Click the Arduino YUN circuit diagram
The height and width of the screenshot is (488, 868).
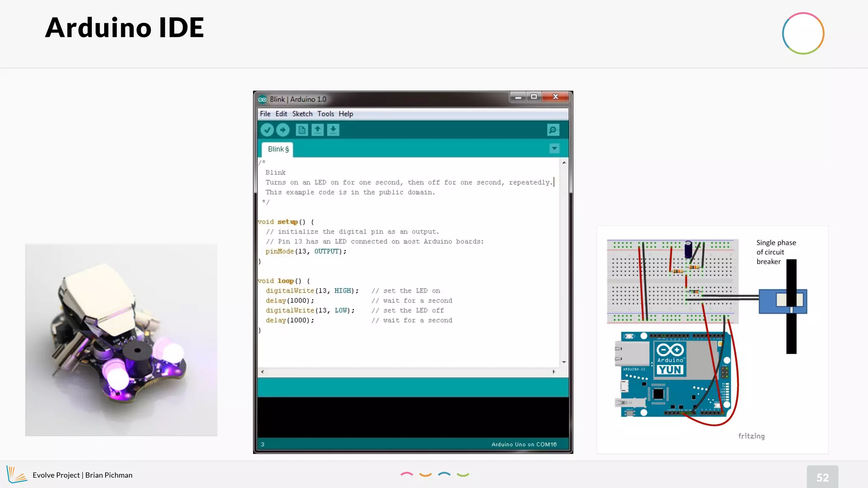click(712, 340)
